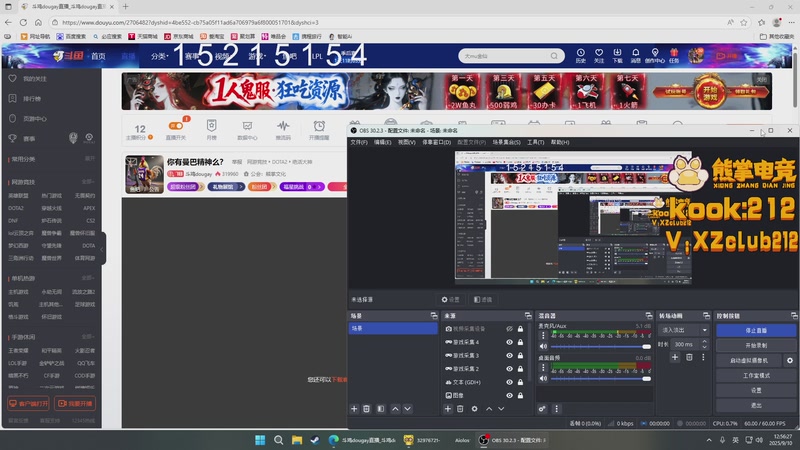Screen dimensions: 800x450
Task: Add a new scene in OBS Scenes panel
Action: [354, 409]
